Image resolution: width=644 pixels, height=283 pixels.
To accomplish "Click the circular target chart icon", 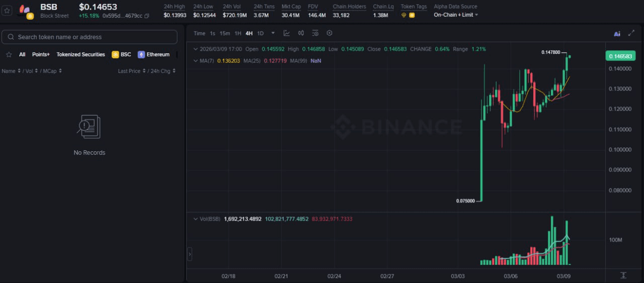I will pyautogui.click(x=330, y=33).
